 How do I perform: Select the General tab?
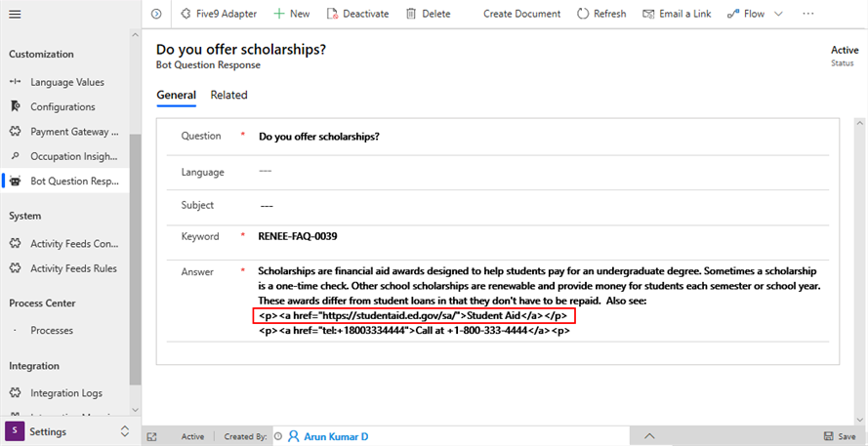pos(176,95)
